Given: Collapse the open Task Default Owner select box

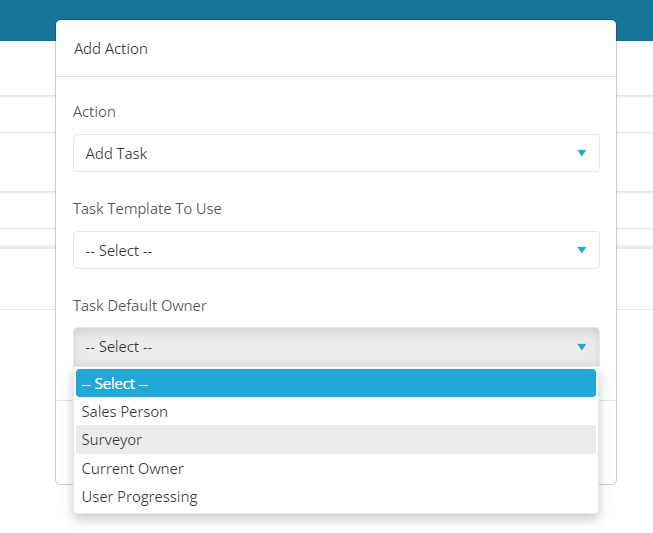Looking at the screenshot, I should pyautogui.click(x=336, y=347).
